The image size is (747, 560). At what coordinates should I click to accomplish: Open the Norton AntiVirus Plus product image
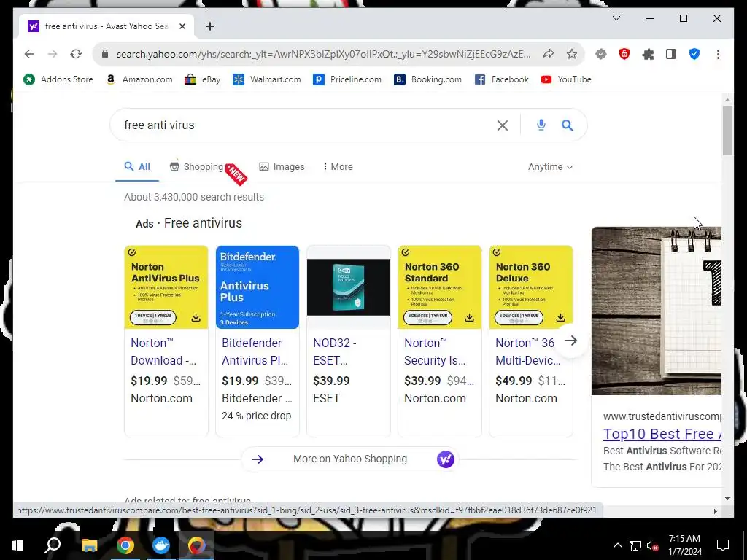pyautogui.click(x=166, y=287)
